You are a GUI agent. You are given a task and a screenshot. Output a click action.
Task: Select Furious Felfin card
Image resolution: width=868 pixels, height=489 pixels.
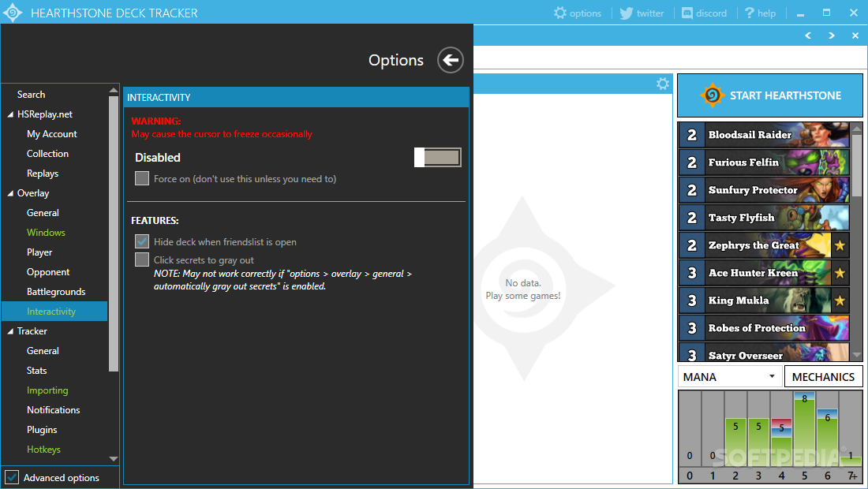(x=764, y=162)
